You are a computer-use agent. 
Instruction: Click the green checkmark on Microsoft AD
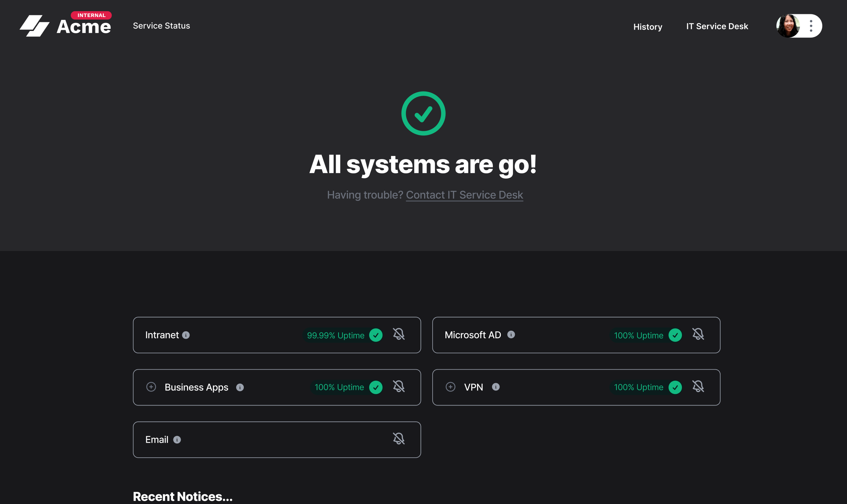(675, 335)
